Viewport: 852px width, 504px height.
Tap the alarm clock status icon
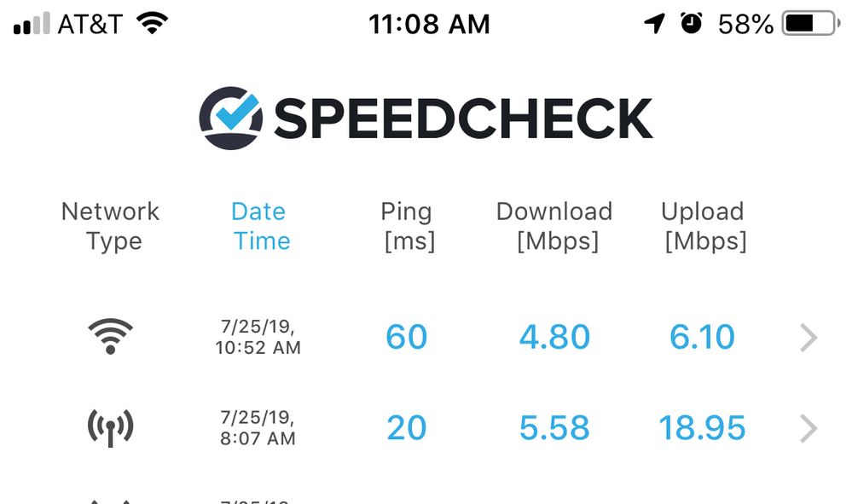(x=691, y=23)
